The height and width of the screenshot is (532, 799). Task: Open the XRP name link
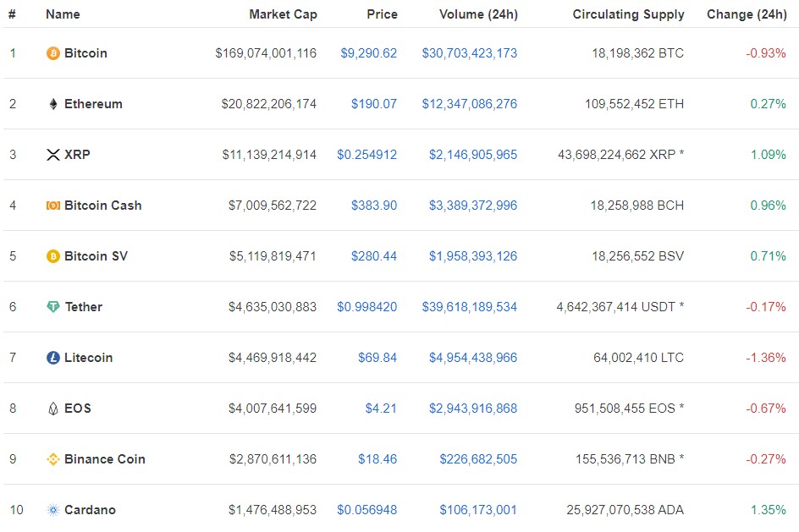77,155
